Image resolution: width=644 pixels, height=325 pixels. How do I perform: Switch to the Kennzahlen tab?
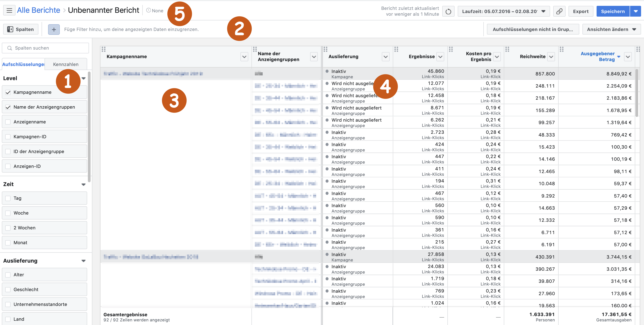pos(66,64)
